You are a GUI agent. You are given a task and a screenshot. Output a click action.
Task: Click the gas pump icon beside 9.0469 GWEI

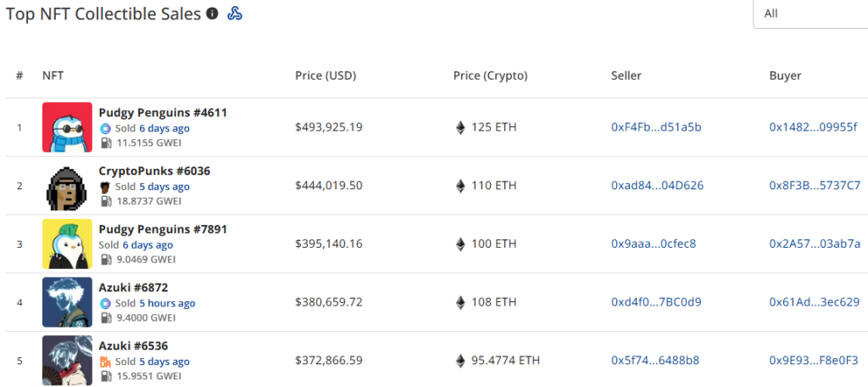[x=106, y=259]
